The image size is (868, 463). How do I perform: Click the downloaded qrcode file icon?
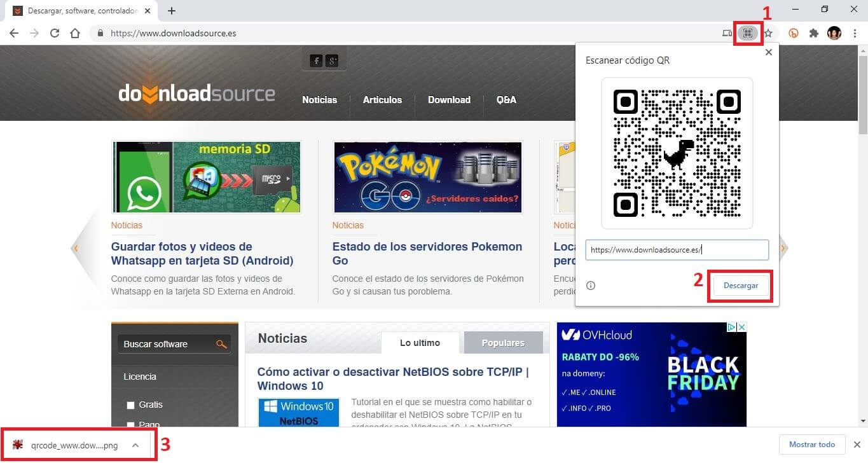pos(18,445)
